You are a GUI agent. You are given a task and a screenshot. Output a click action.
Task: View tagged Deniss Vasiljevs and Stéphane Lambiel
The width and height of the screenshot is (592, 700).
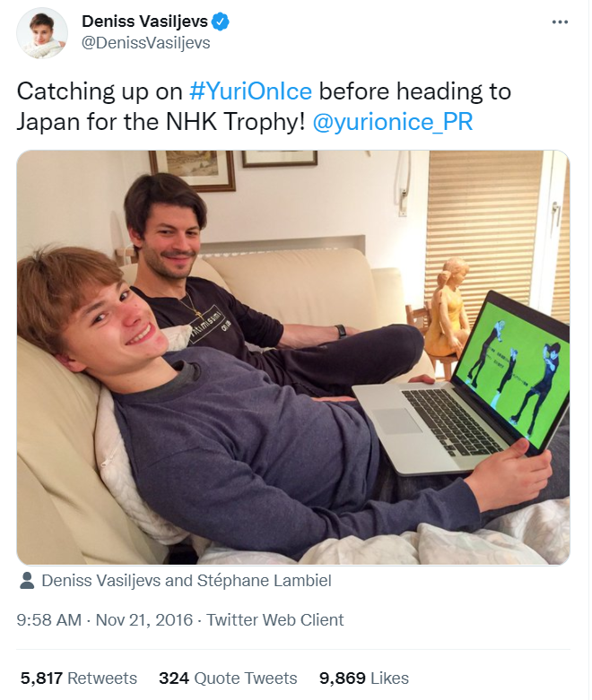[187, 581]
